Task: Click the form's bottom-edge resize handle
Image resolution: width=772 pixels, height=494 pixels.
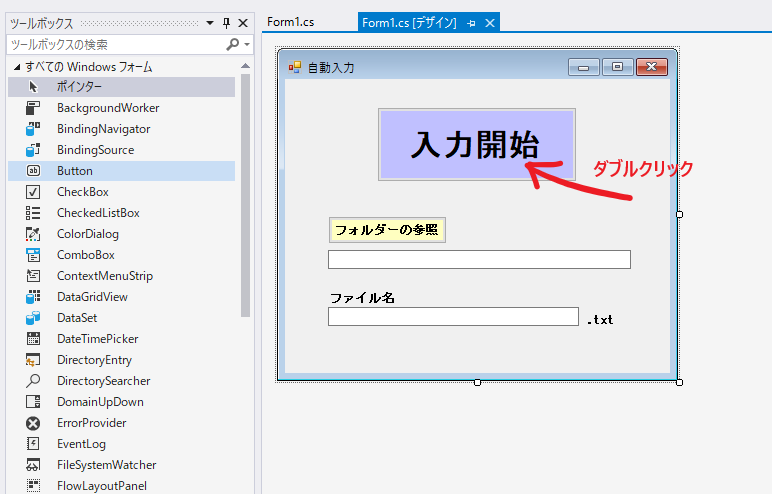Action: [x=477, y=382]
